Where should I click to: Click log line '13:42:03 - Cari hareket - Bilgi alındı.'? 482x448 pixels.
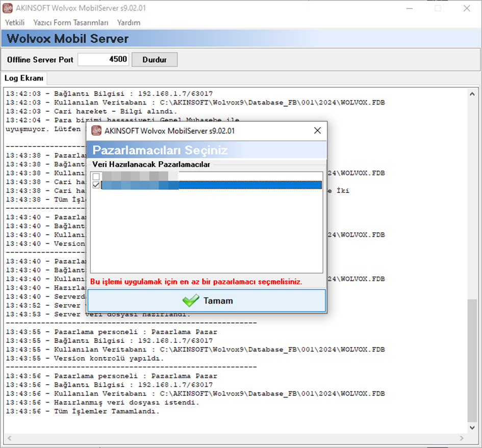click(91, 111)
